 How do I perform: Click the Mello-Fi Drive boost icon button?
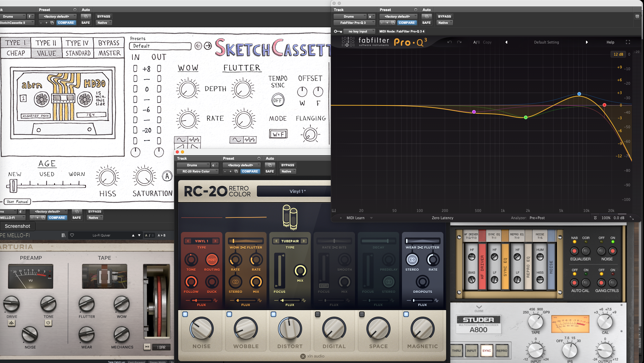click(x=11, y=323)
